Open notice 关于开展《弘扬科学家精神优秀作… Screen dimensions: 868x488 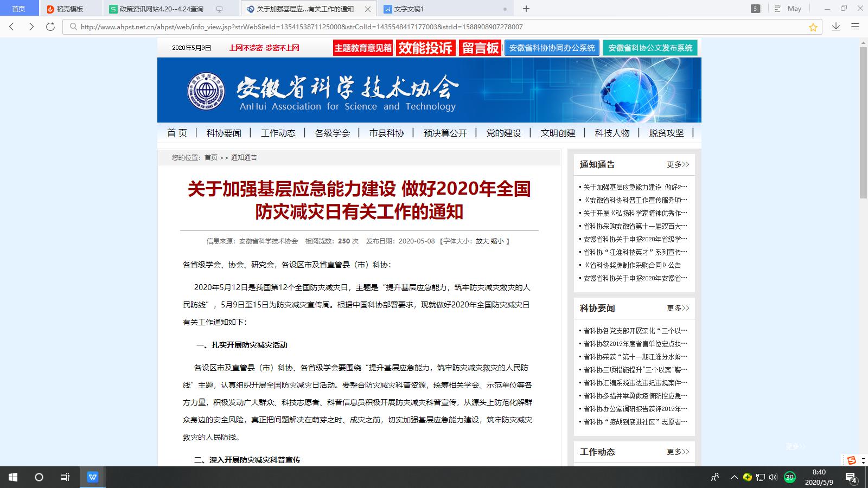click(635, 213)
